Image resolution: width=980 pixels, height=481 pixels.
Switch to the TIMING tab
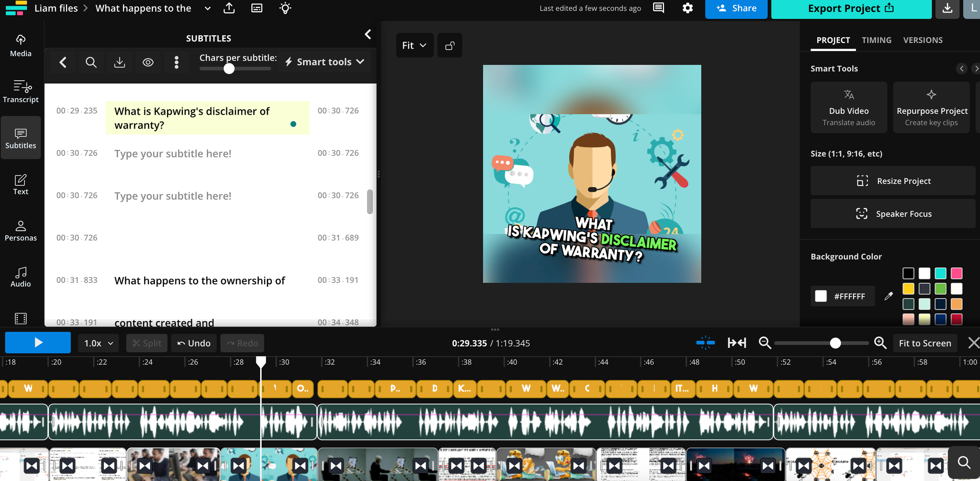[x=877, y=40]
